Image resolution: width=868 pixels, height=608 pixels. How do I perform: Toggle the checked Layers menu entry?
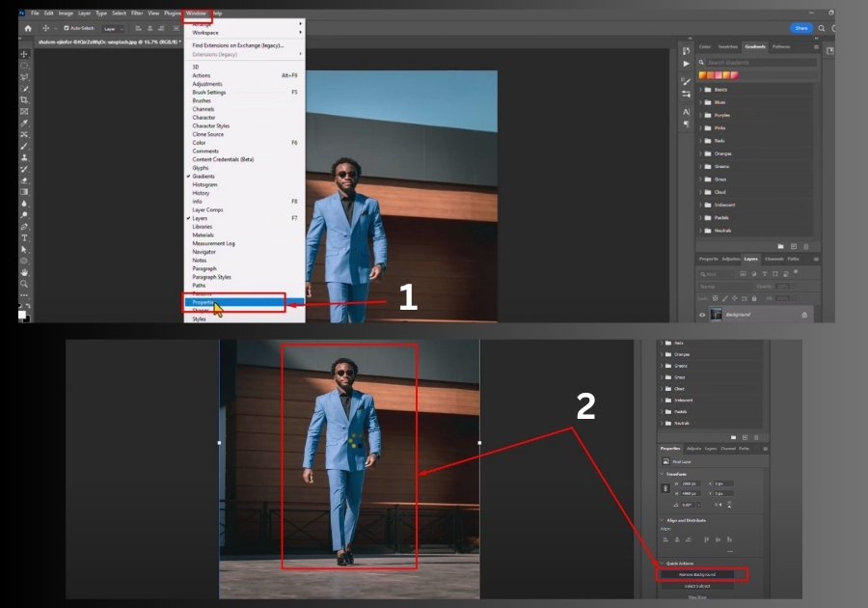[200, 218]
